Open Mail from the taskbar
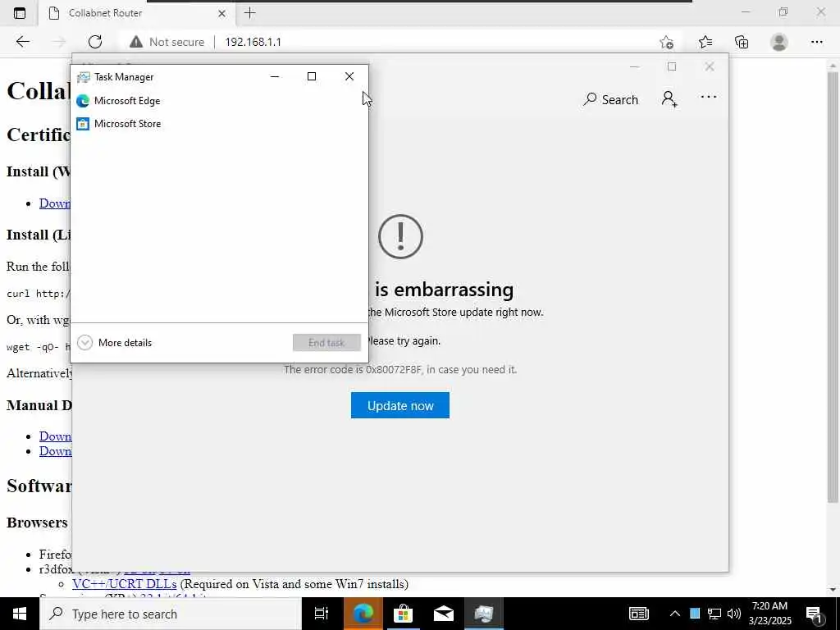Screen dimensions: 840x630 [x=444, y=614]
